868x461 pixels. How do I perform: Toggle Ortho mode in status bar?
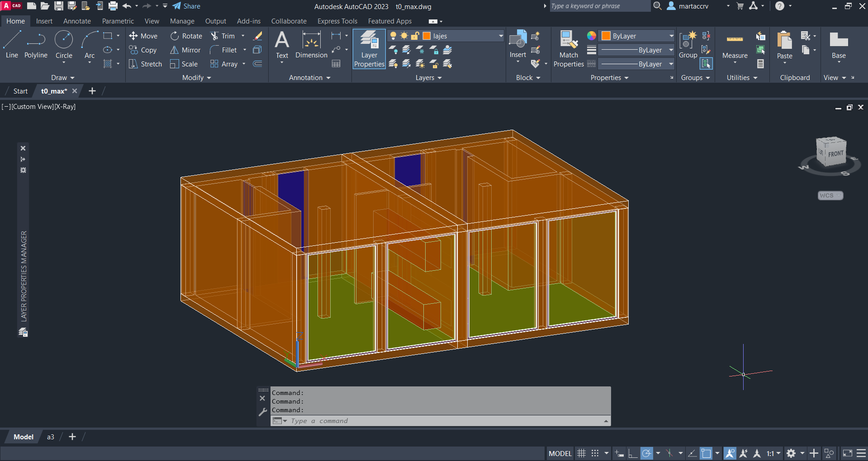click(x=633, y=453)
